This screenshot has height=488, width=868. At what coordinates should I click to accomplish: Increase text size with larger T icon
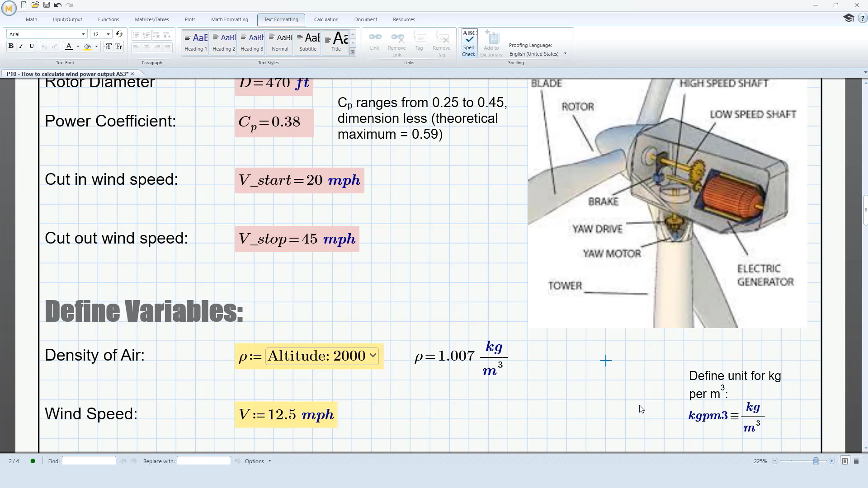108,47
